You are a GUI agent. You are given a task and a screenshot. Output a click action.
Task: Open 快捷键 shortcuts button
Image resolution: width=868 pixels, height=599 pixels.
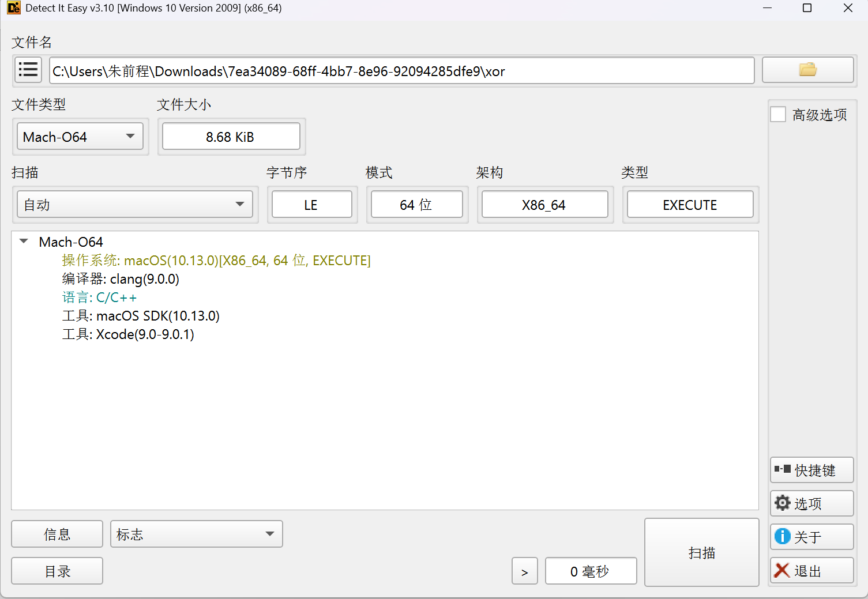pyautogui.click(x=811, y=470)
